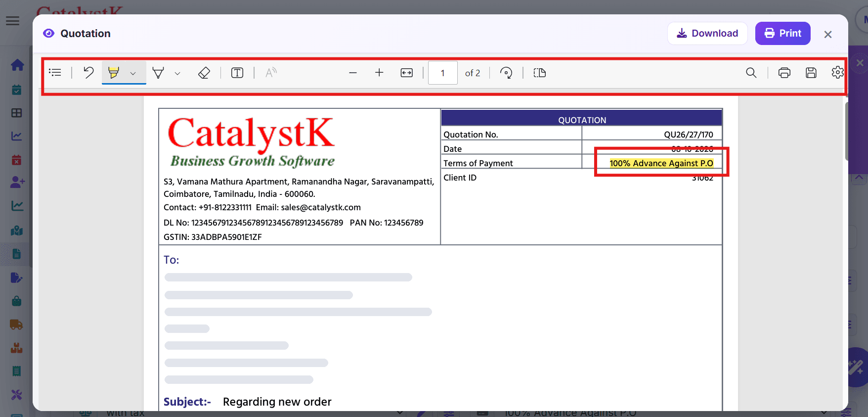Click the "PAN No: 123456789" text

pyautogui.click(x=387, y=223)
